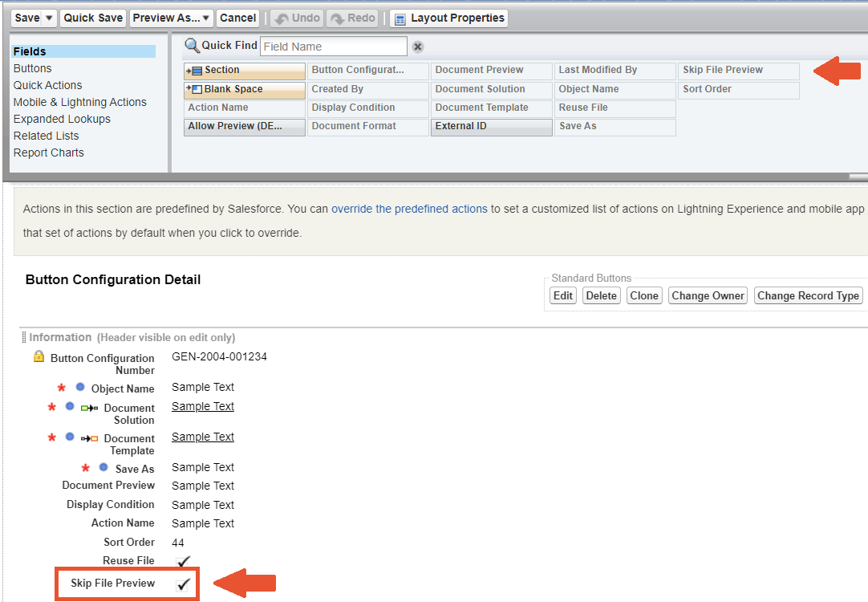Image resolution: width=868 pixels, height=602 pixels.
Task: Click the Change Record Type standard button
Action: pos(809,295)
